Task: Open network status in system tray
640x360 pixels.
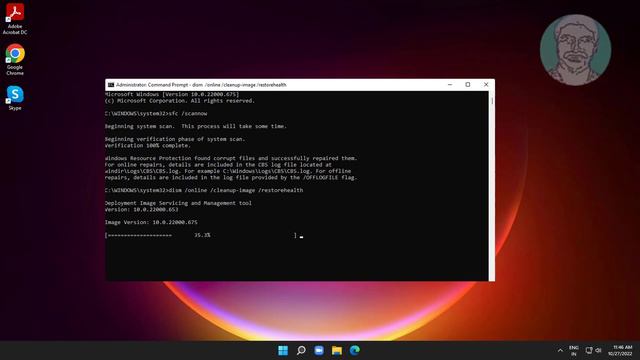Action: (x=589, y=350)
